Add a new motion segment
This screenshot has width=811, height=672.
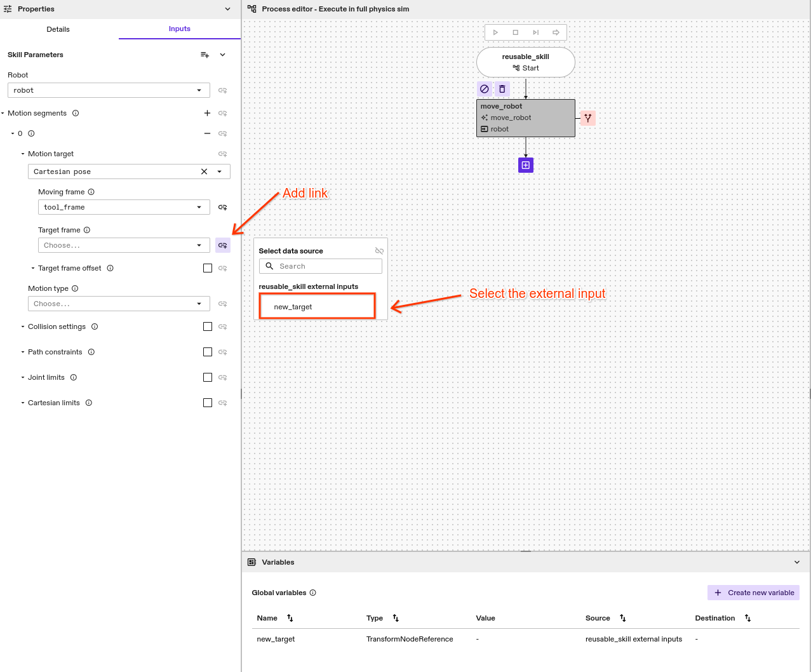click(207, 113)
